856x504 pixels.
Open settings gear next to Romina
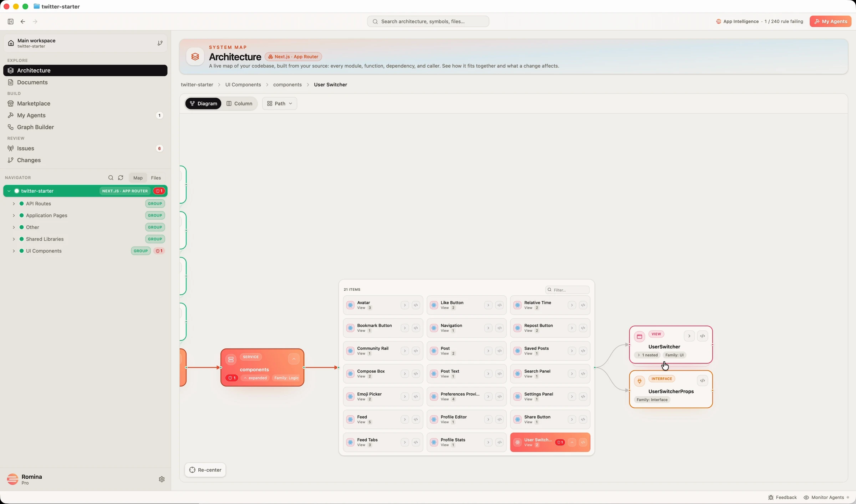tap(162, 479)
